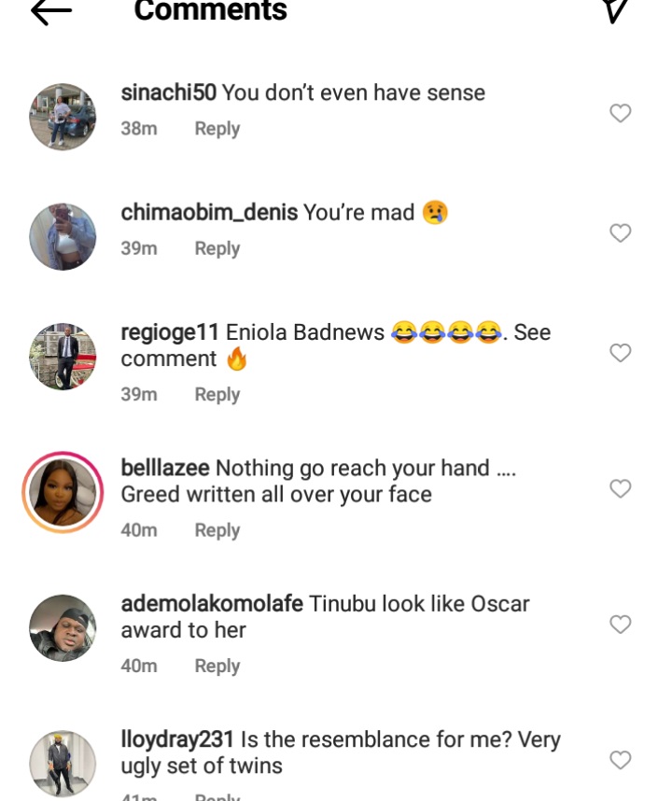Viewport: 672px width, 801px height.
Task: Like sinachi50's comment with the heart
Action: tap(621, 113)
